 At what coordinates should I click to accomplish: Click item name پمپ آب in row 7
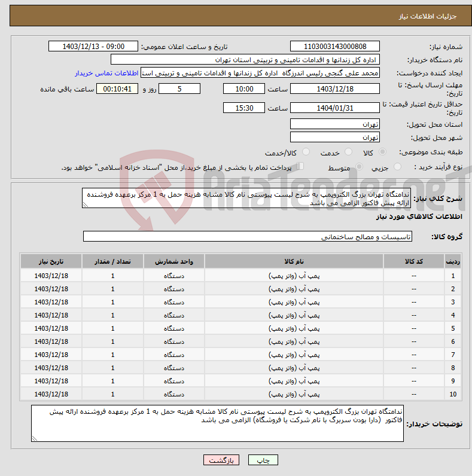coord(294,355)
